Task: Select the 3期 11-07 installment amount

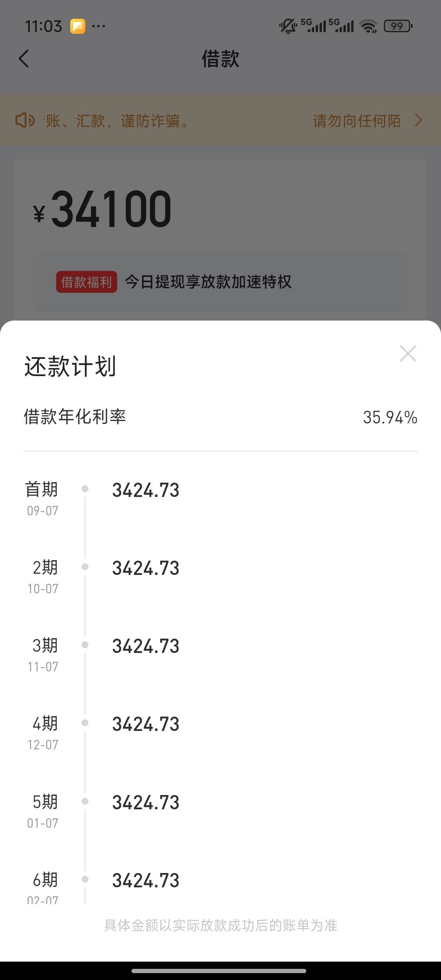Action: click(146, 646)
